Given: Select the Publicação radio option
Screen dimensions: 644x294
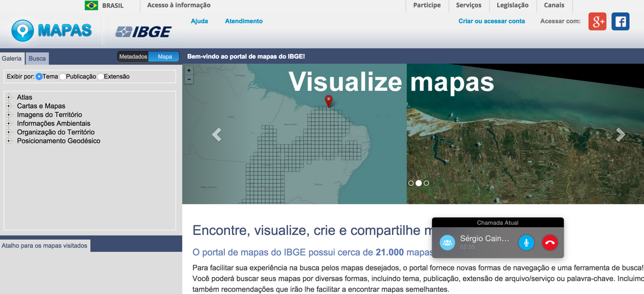Looking at the screenshot, I should (x=63, y=76).
